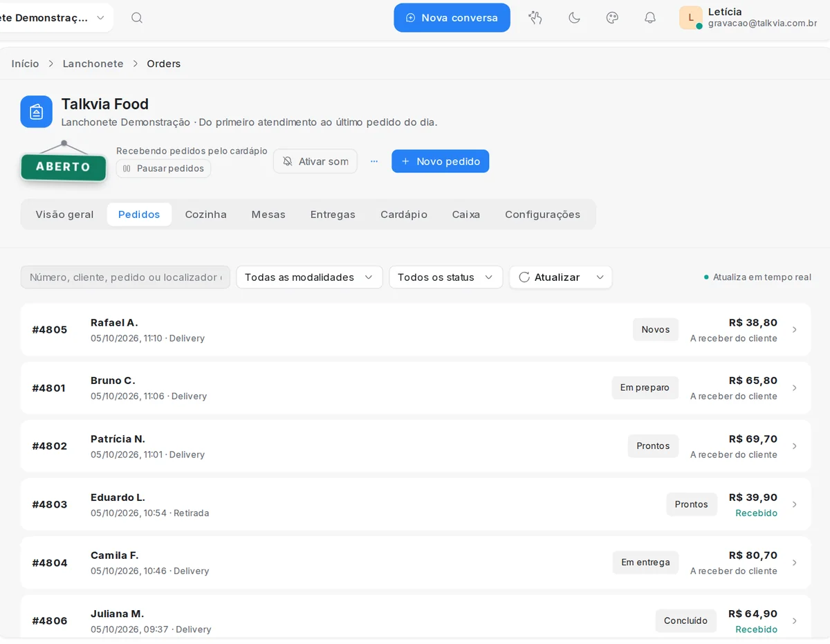
Task: Click the Talkvia Food app logo icon
Action: coord(37,111)
